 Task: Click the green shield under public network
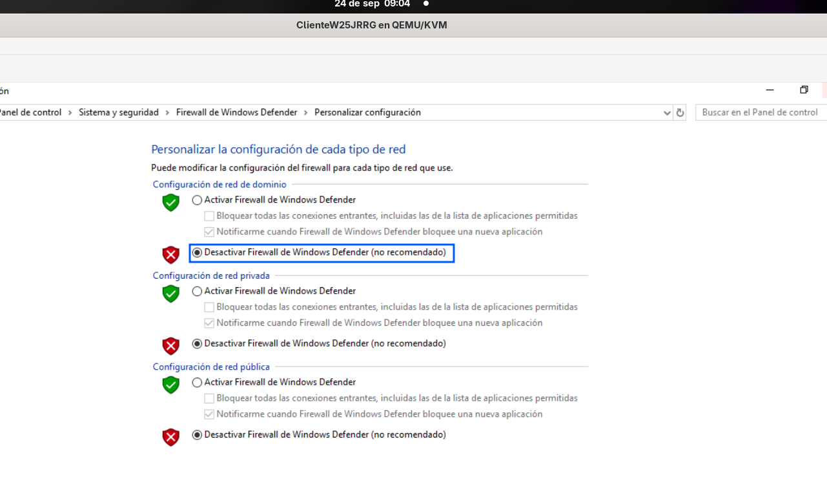pos(170,385)
